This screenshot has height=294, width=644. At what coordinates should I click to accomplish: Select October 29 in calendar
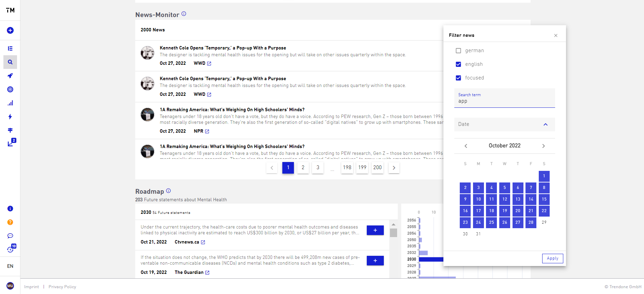click(544, 222)
